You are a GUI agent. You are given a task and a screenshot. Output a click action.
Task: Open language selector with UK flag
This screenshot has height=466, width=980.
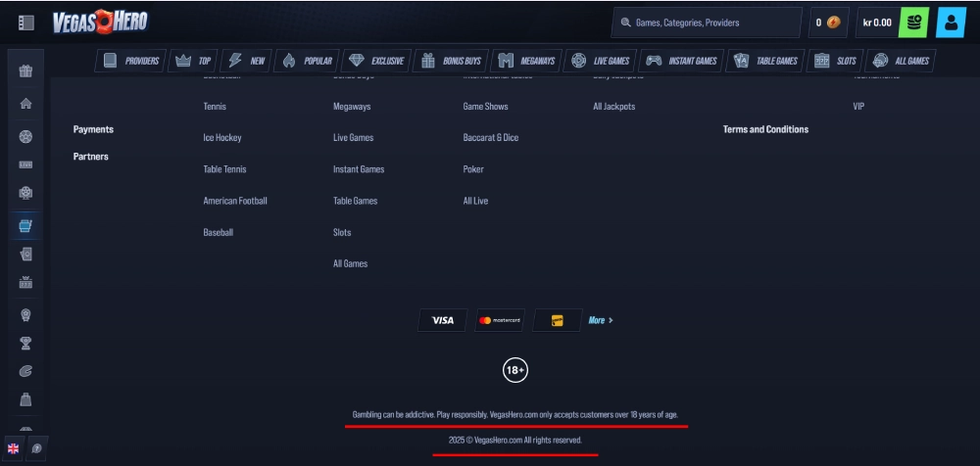click(14, 447)
